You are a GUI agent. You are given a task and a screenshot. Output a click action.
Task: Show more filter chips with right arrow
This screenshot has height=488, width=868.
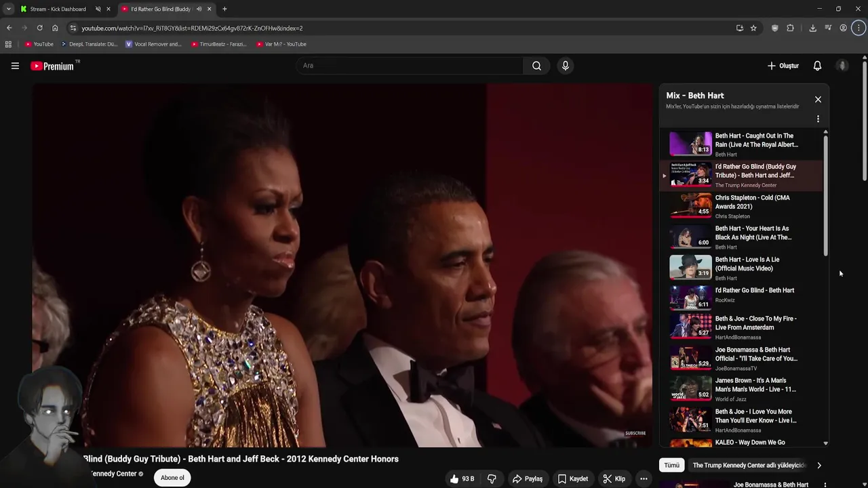click(x=818, y=466)
